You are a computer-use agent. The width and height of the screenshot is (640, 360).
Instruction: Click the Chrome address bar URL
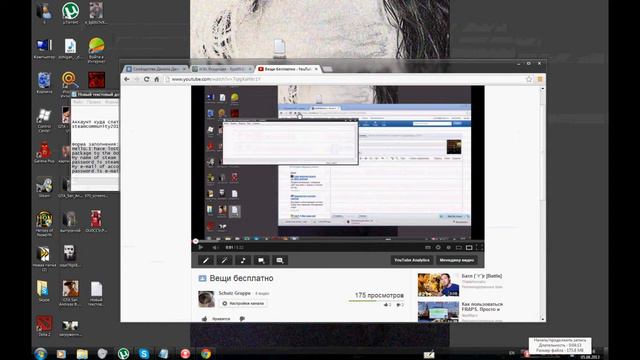click(x=216, y=79)
